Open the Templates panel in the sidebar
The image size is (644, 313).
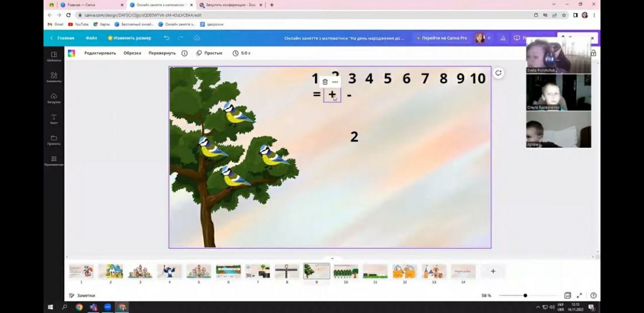[x=54, y=56]
